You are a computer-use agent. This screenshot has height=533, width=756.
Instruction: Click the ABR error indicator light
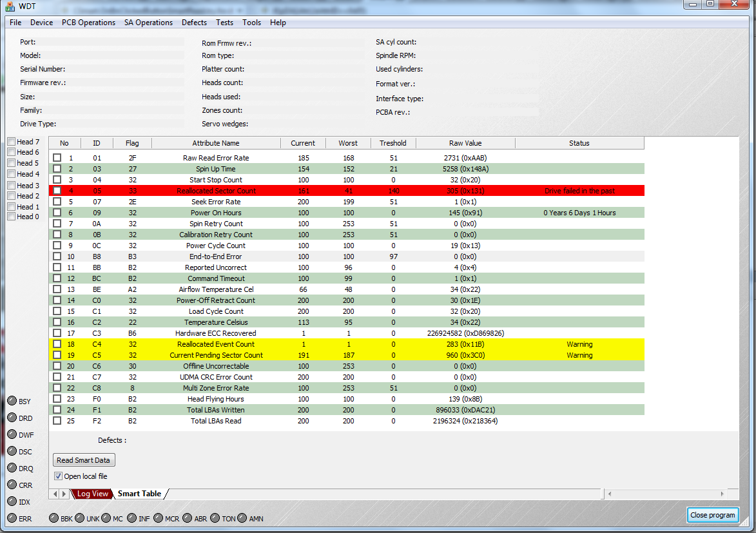[x=187, y=518]
